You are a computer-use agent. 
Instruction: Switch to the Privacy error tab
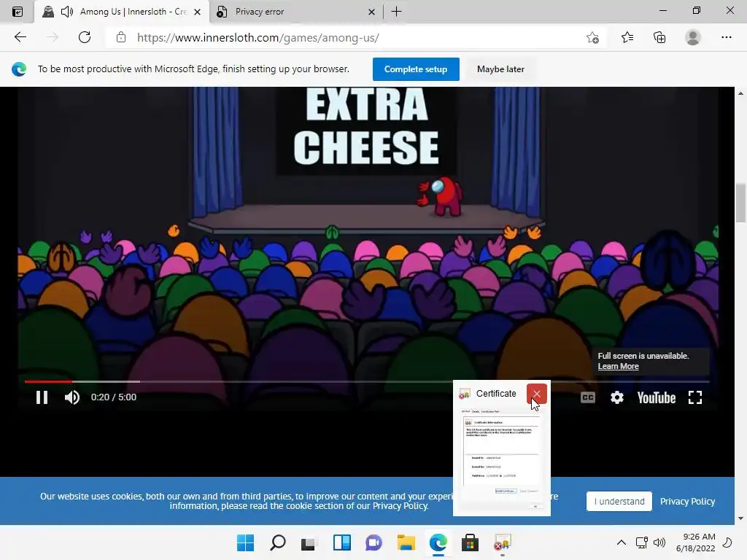(296, 12)
